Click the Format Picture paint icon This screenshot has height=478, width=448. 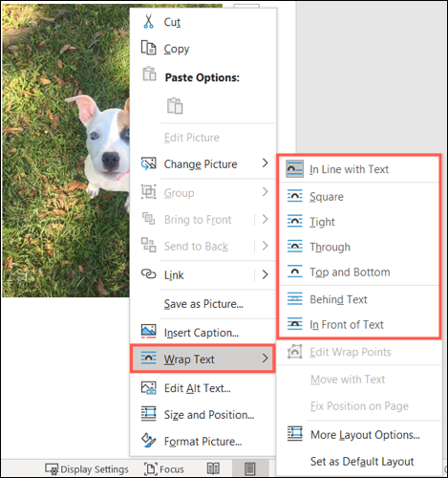[148, 441]
